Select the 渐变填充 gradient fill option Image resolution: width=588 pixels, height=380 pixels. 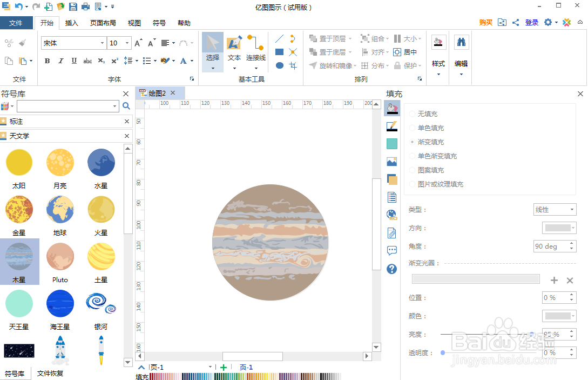(427, 142)
